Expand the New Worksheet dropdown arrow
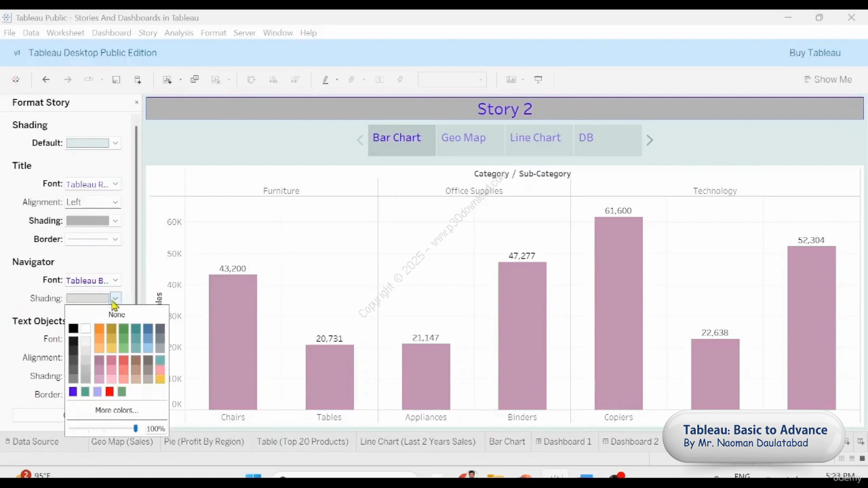This screenshot has width=868, height=488. 180,80
